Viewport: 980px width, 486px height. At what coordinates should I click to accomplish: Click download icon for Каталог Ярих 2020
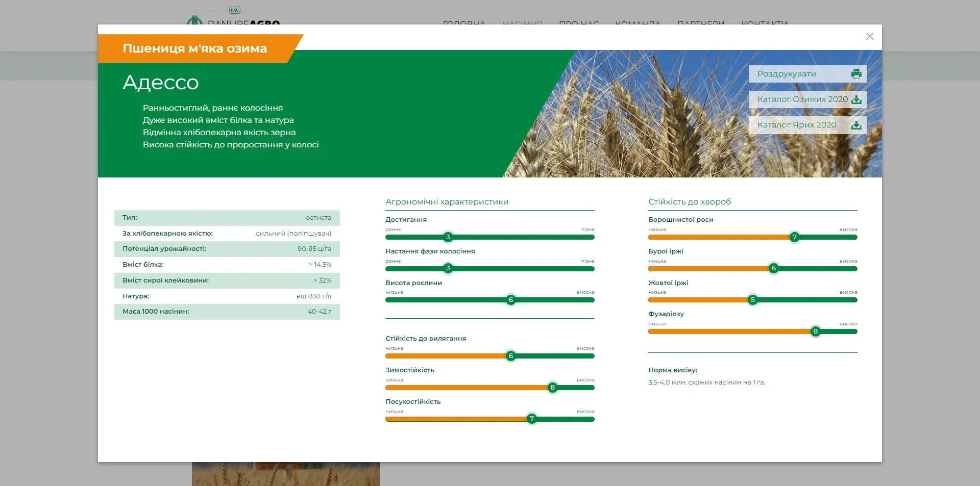[856, 125]
